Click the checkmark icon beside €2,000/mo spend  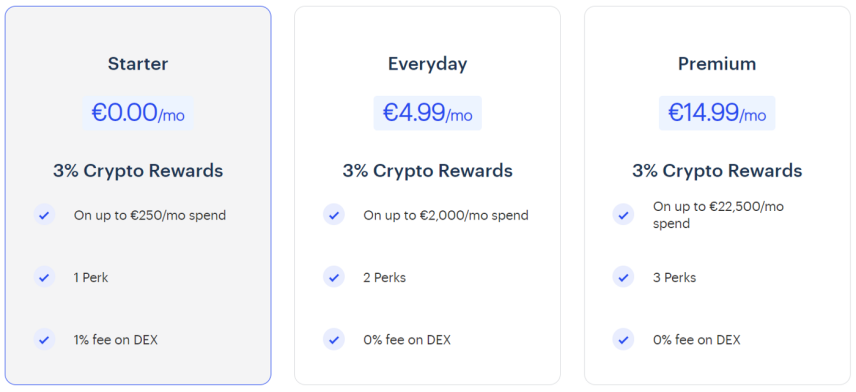point(334,215)
